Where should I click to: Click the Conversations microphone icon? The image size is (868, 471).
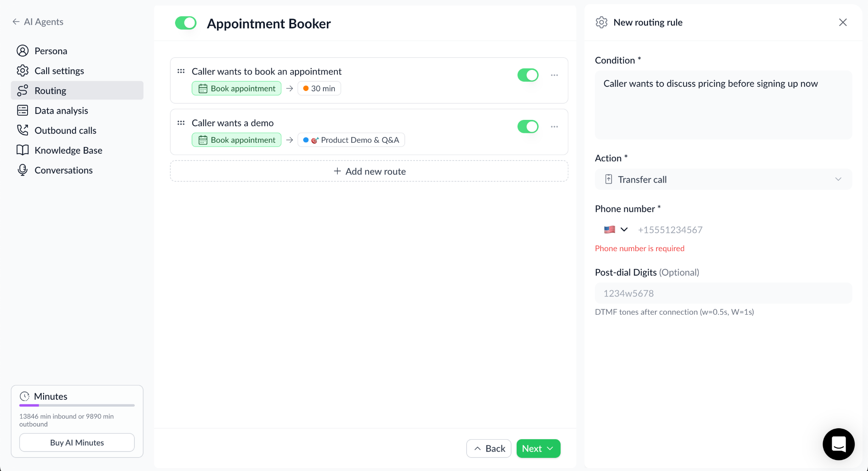tap(22, 170)
